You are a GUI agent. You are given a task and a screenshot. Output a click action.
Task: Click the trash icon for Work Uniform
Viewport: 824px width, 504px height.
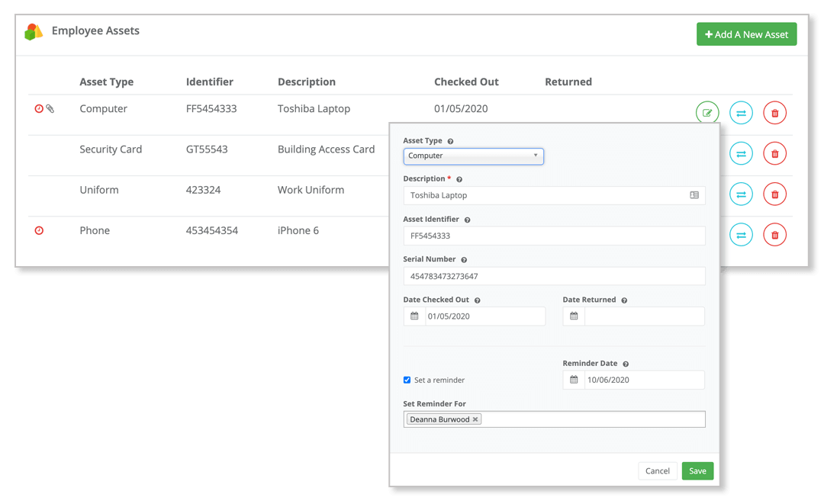[774, 194]
